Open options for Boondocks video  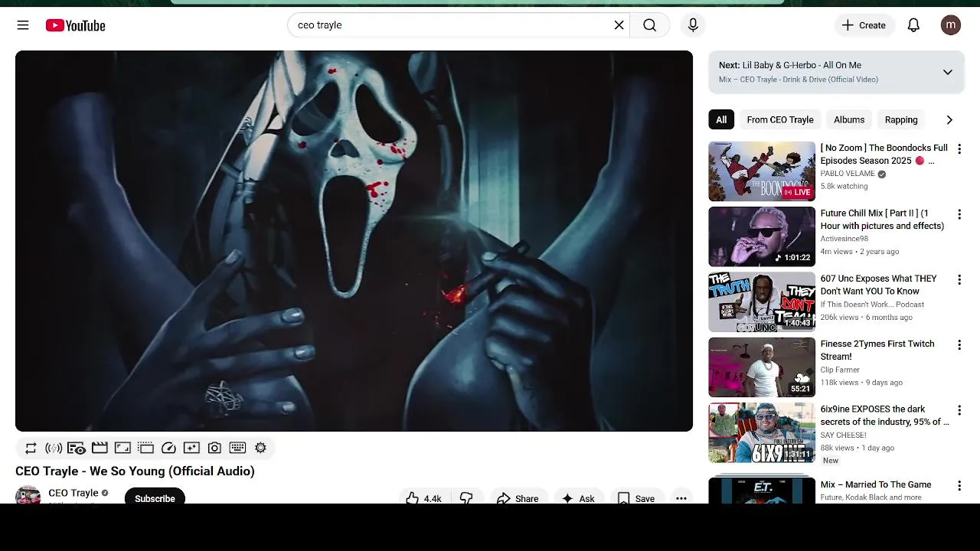959,149
